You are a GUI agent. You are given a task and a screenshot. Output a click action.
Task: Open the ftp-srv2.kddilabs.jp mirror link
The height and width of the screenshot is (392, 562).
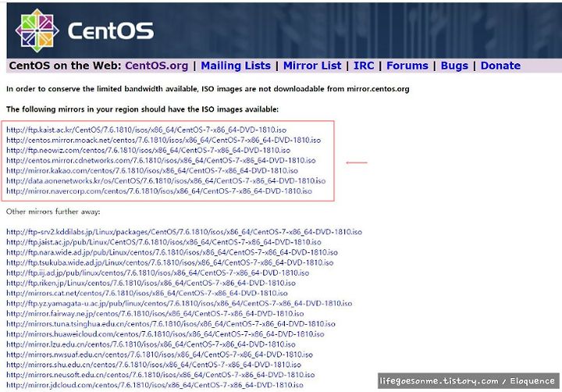[184, 232]
